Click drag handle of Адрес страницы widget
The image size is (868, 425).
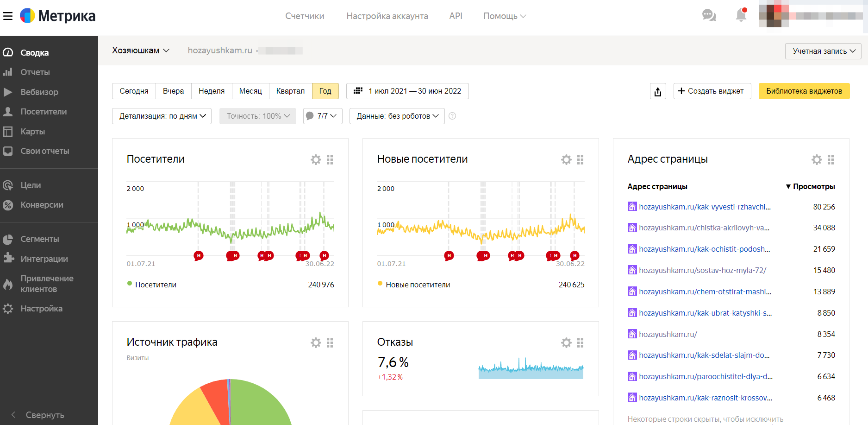pos(831,160)
